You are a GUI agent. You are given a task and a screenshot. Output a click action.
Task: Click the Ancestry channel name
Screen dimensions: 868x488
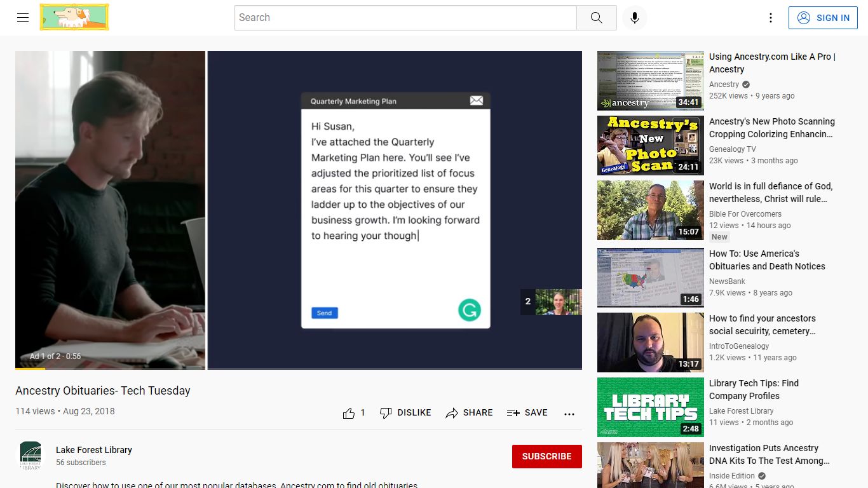point(724,85)
